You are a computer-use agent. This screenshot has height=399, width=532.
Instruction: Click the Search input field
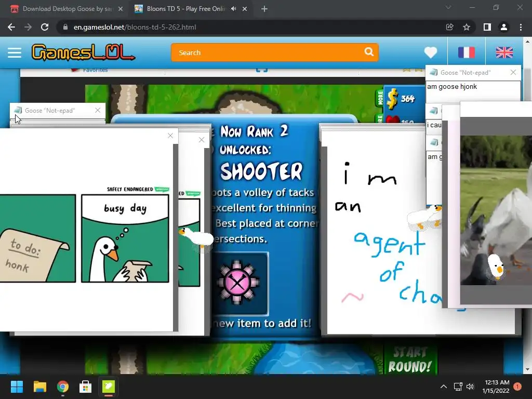(x=268, y=52)
